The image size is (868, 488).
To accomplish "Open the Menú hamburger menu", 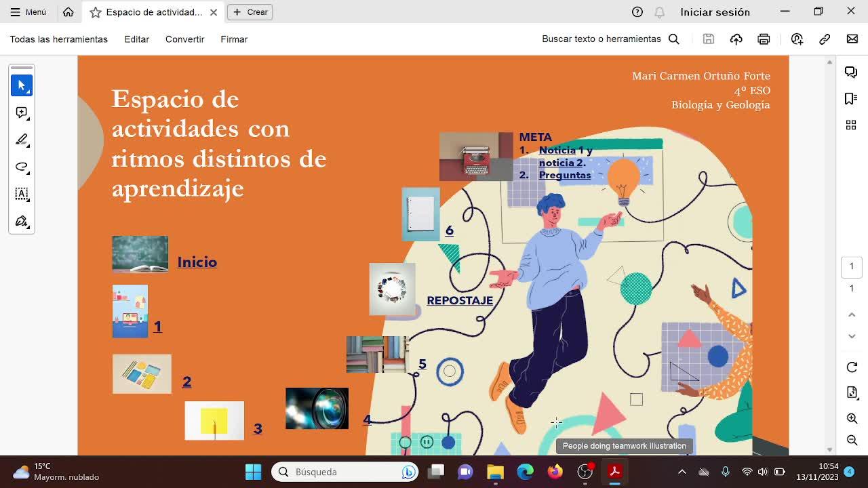I will click(28, 12).
